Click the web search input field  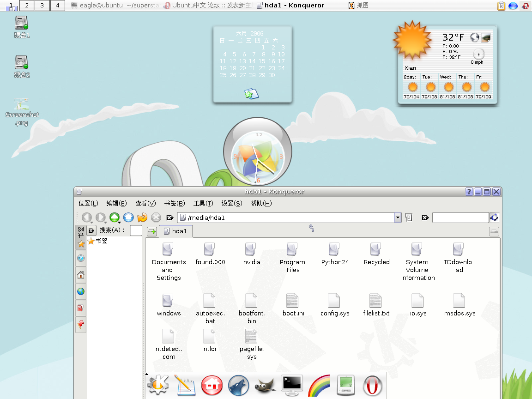pyautogui.click(x=460, y=218)
